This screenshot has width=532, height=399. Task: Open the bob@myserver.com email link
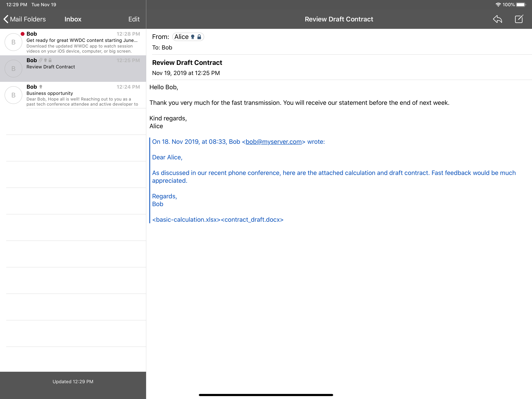(274, 142)
